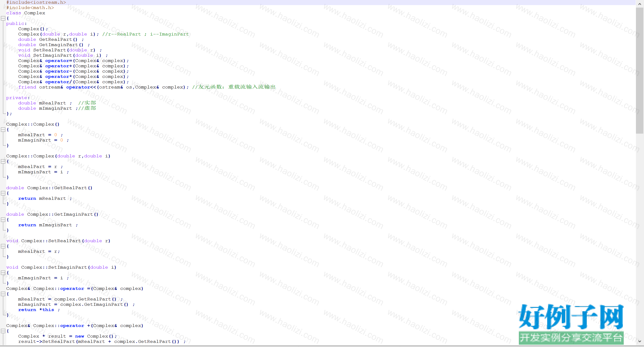Click the void Complex::SetRealPart definition header

(58, 241)
